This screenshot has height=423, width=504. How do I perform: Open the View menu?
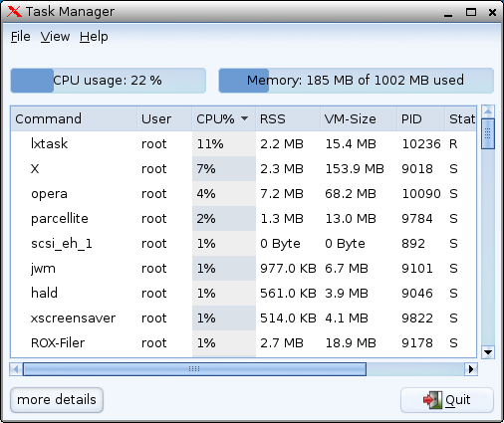point(55,37)
